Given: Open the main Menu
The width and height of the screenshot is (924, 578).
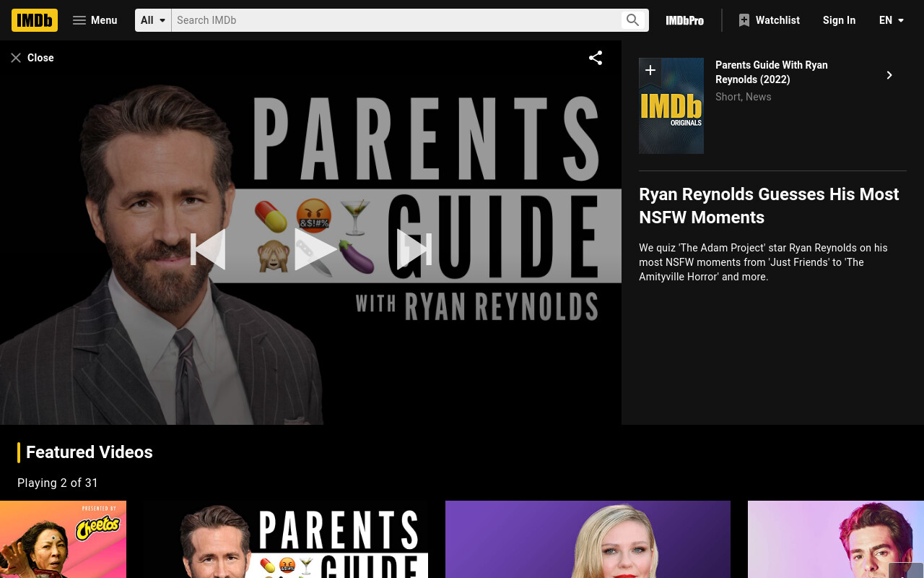Looking at the screenshot, I should (x=95, y=20).
